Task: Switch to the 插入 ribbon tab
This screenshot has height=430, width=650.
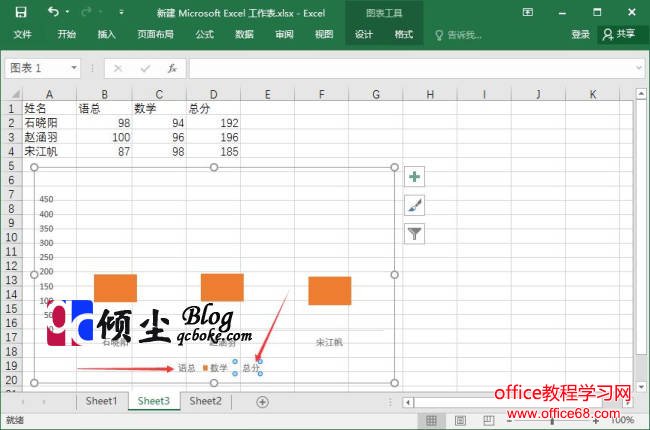Action: tap(106, 34)
